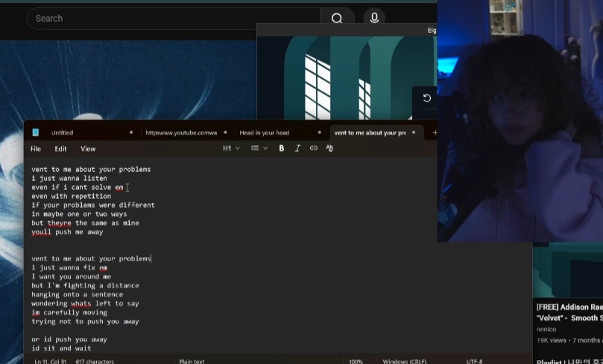The width and height of the screenshot is (603, 364).
Task: Add a new Notepad tab with the plus button
Action: click(435, 132)
